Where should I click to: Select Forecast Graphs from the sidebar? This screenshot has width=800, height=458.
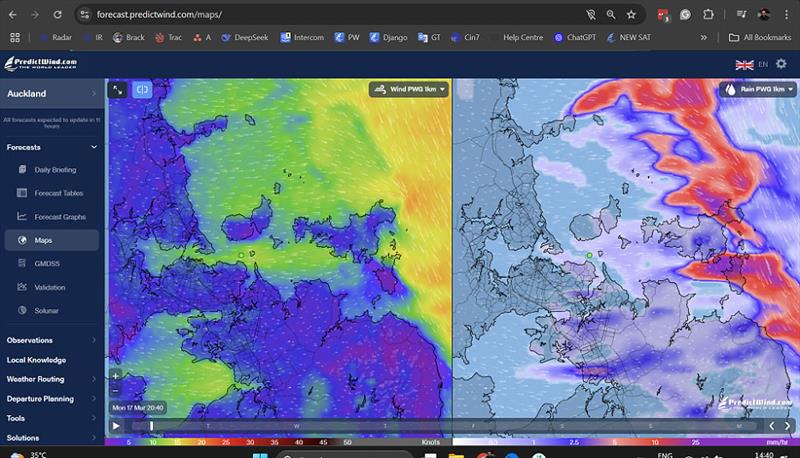click(x=60, y=217)
